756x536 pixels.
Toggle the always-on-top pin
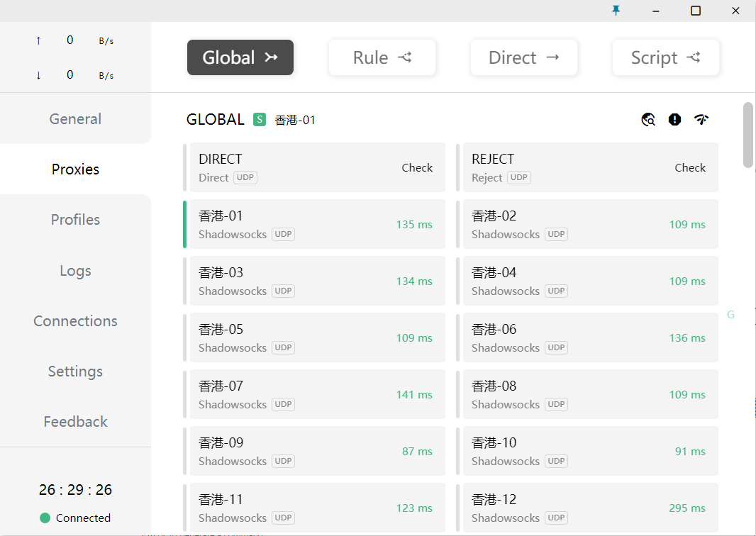coord(616,11)
